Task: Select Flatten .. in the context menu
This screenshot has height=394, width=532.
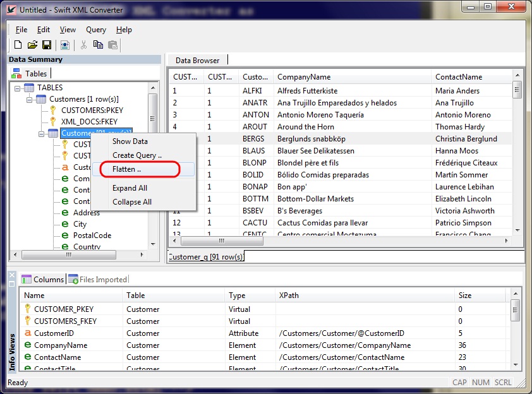Action: 144,169
